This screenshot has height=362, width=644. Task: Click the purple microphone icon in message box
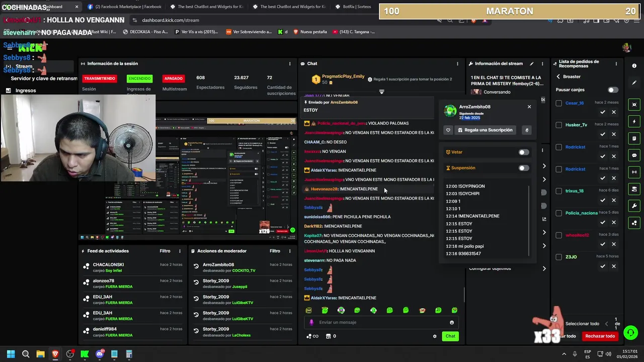pos(311,322)
